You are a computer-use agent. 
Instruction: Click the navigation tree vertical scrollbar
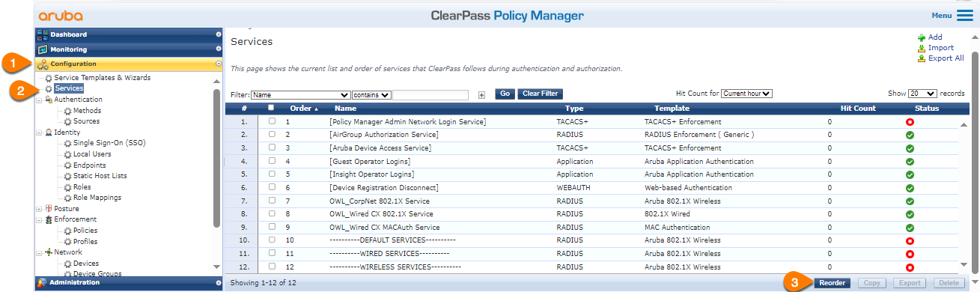click(x=216, y=157)
